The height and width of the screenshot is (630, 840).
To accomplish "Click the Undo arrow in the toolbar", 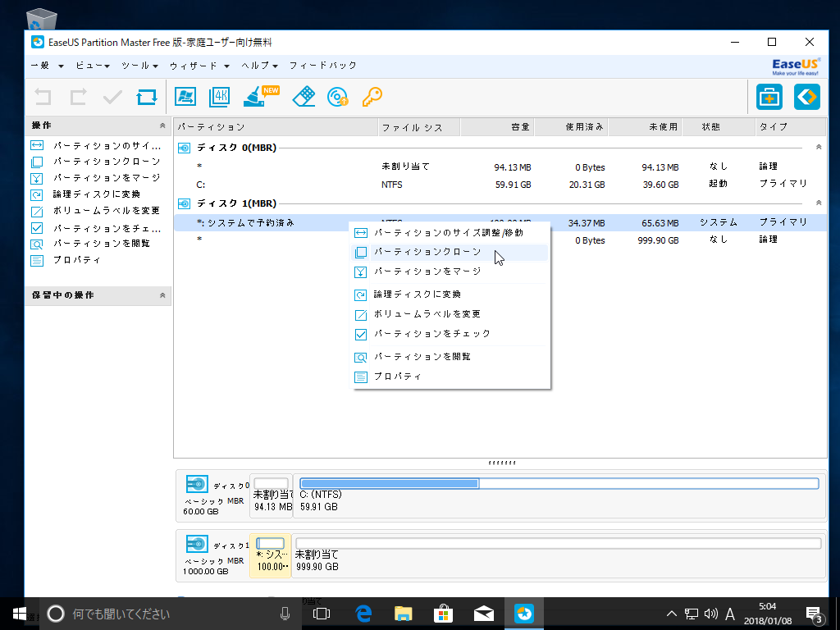I will pos(43,97).
